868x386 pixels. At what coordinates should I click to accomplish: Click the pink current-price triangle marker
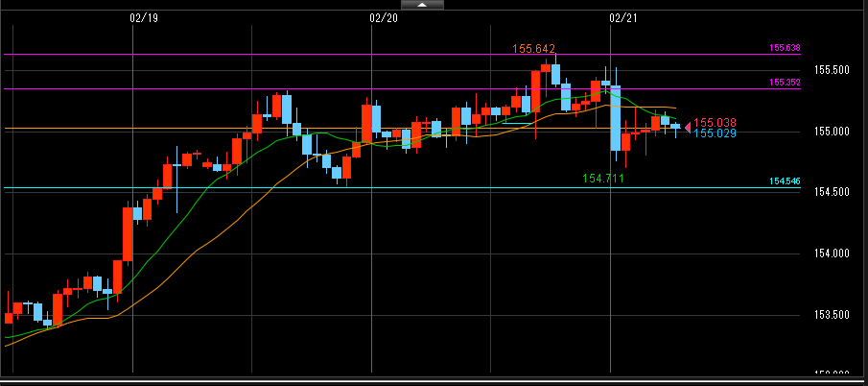(687, 126)
